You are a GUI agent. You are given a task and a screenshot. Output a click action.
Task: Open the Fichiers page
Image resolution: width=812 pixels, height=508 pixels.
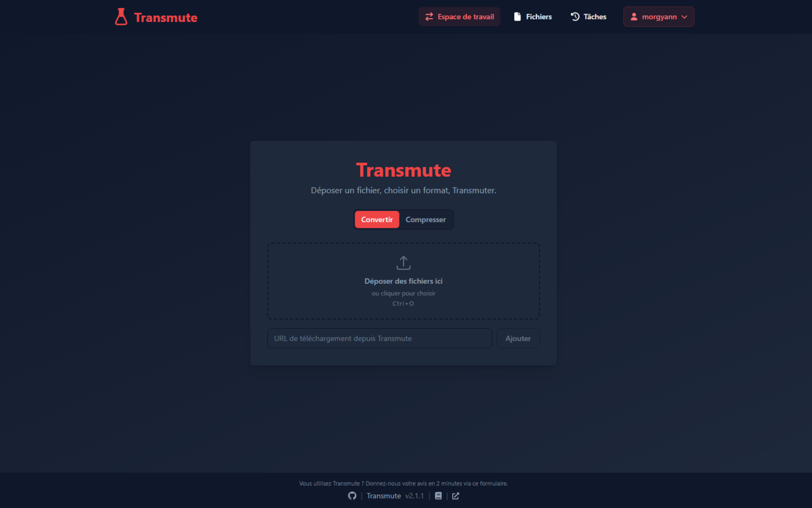pyautogui.click(x=533, y=17)
